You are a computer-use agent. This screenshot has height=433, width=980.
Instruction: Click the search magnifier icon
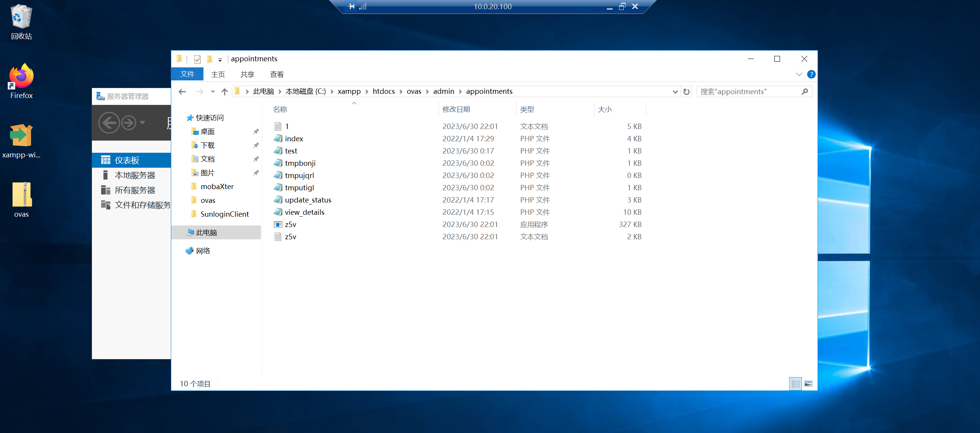pos(805,92)
